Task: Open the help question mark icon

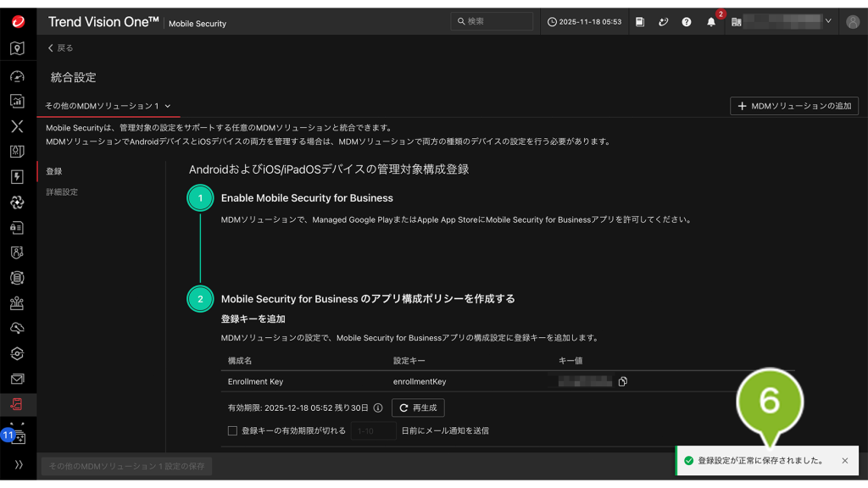Action: pyautogui.click(x=687, y=22)
